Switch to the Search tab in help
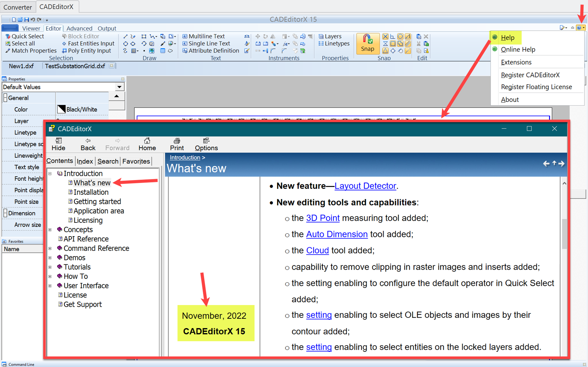This screenshot has height=367, width=588. coord(107,161)
